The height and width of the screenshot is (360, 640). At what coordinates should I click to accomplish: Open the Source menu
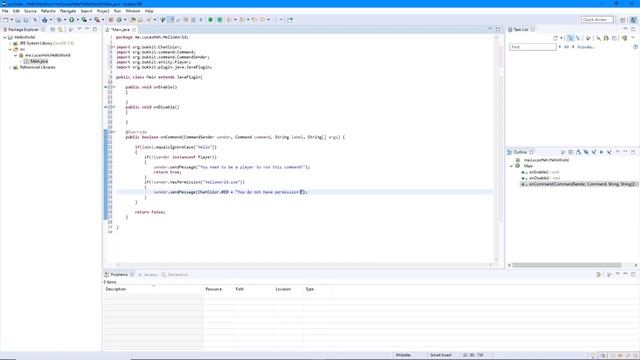click(30, 11)
